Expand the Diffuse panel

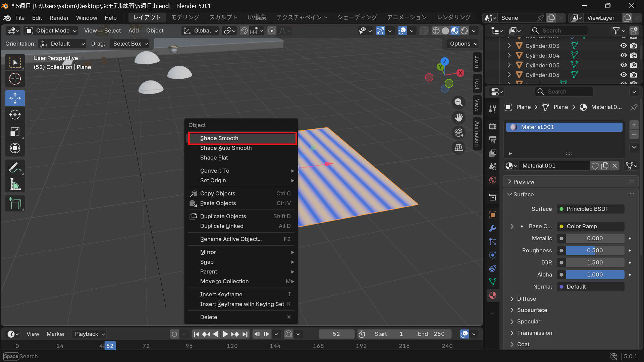pyautogui.click(x=526, y=299)
